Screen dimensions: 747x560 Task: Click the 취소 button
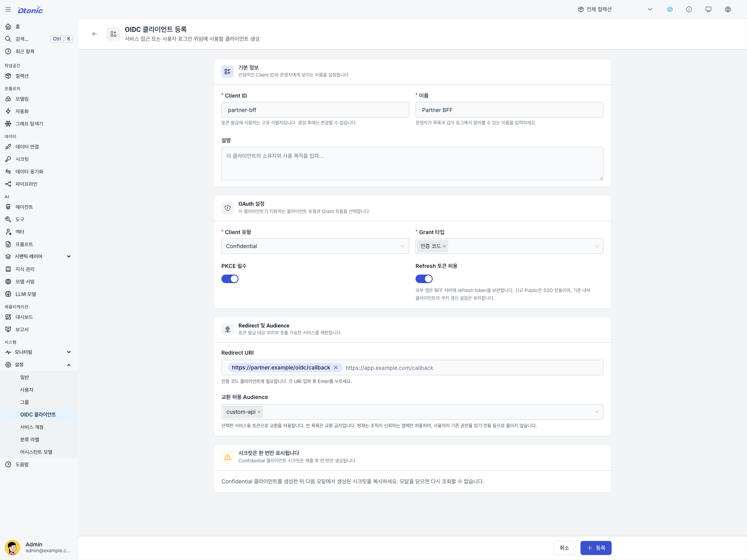(x=564, y=548)
